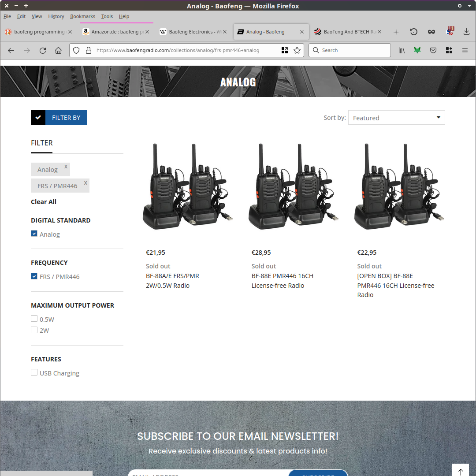The height and width of the screenshot is (476, 476).
Task: Open the BF-88E PMR446 16CH product link
Action: click(x=282, y=281)
